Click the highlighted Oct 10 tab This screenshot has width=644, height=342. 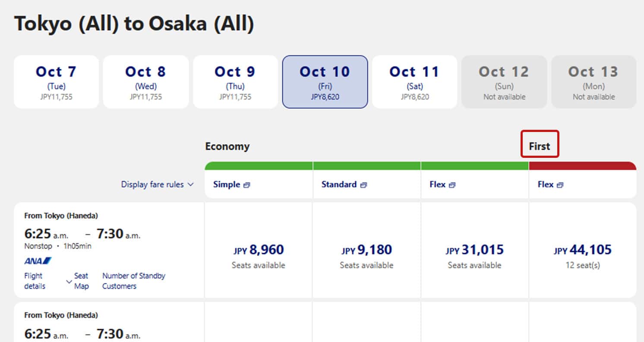tap(325, 82)
